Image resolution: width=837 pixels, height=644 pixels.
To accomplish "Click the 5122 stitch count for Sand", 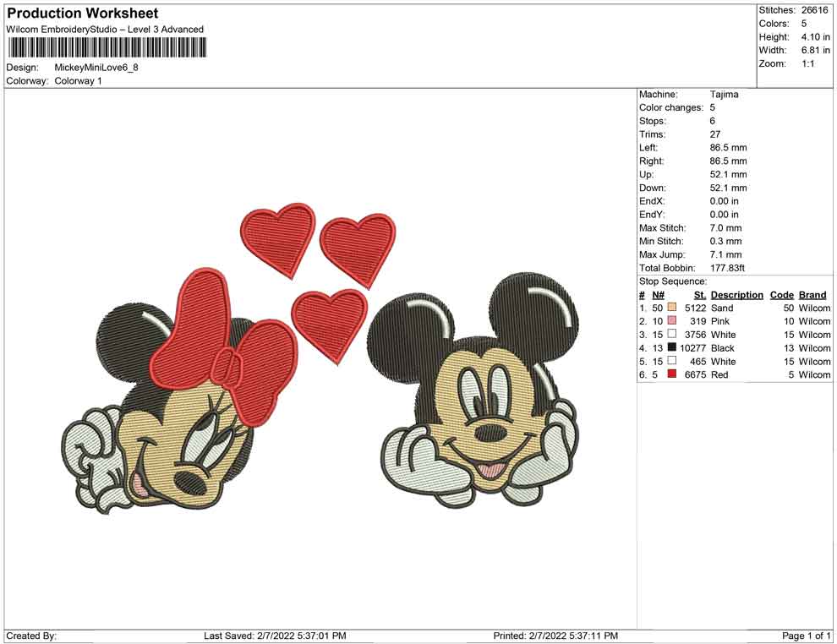I will pos(695,308).
